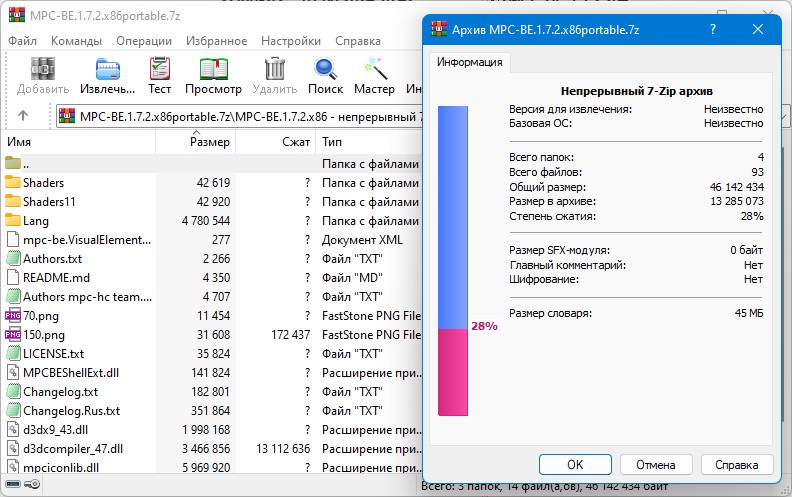792x497 pixels.
Task: Sort by the Имя column header
Action: [79, 142]
